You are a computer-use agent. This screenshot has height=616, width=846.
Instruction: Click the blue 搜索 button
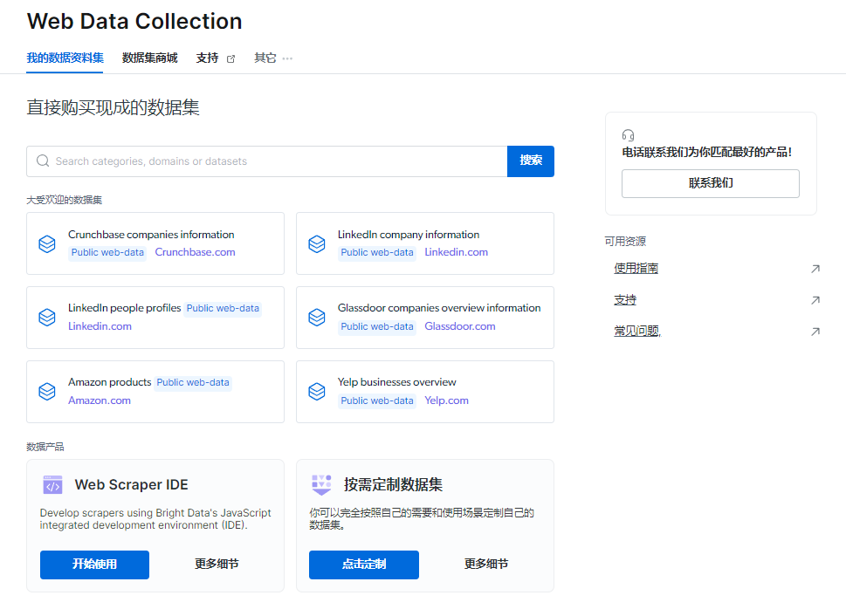pyautogui.click(x=530, y=161)
